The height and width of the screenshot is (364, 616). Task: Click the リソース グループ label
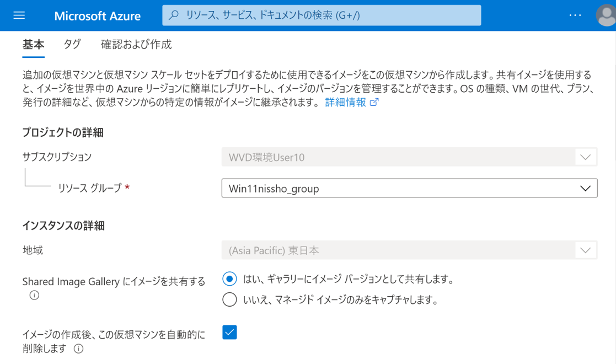pos(90,188)
